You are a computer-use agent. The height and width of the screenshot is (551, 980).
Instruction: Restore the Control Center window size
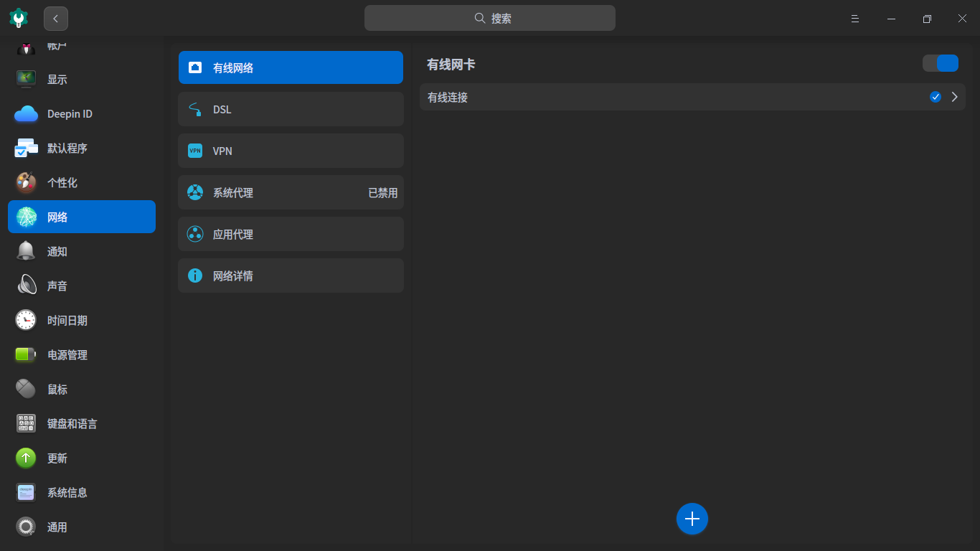[x=927, y=19]
